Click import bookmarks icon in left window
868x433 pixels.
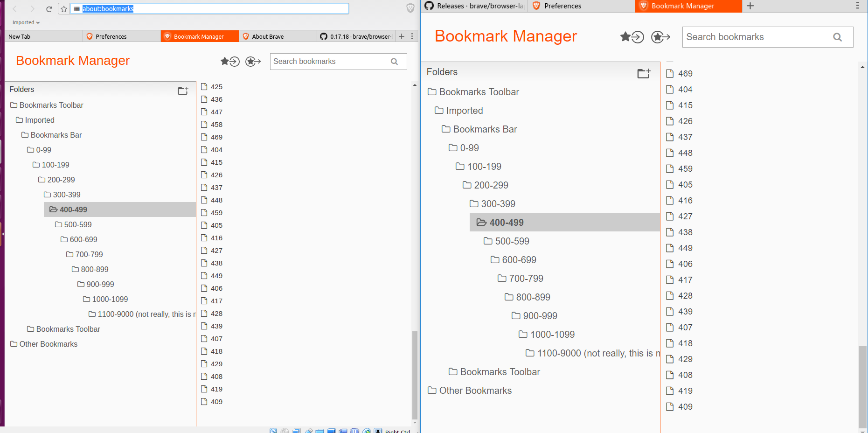(x=230, y=61)
